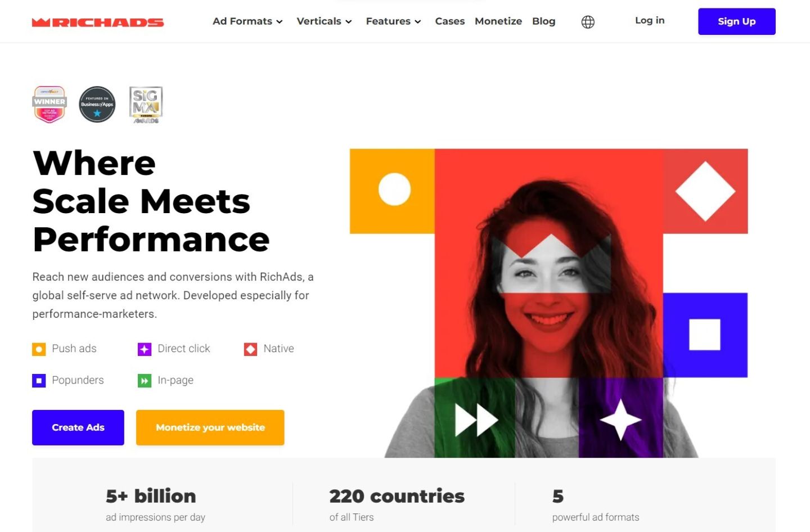Click the Sign Up button
The height and width of the screenshot is (532, 810).
737,21
